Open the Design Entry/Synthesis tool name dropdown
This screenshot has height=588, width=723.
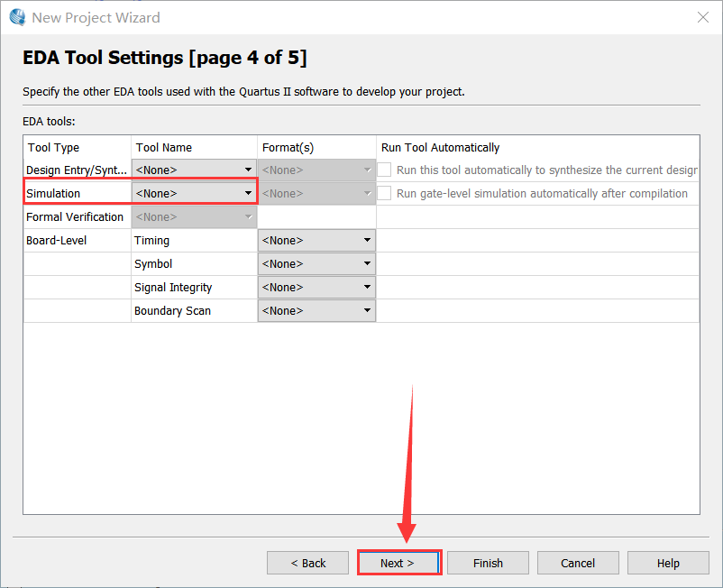(194, 170)
